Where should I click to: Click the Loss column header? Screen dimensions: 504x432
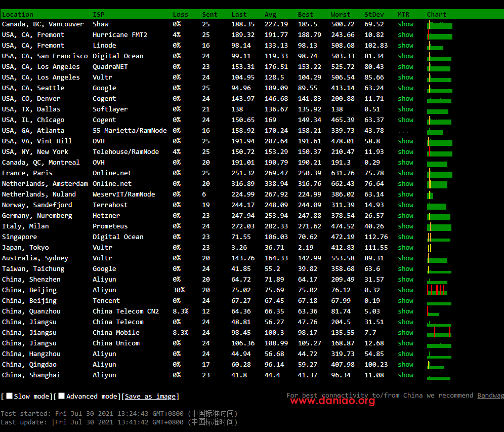tap(180, 15)
